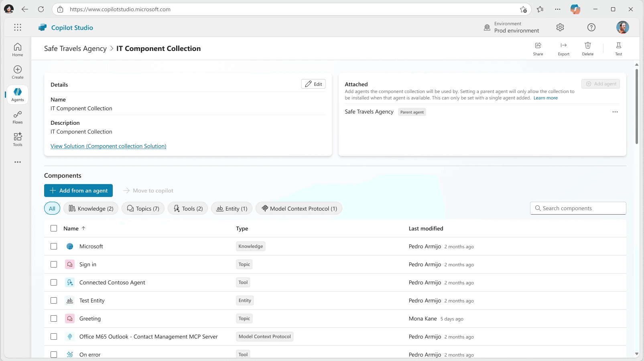Click the Search components field

click(x=578, y=208)
